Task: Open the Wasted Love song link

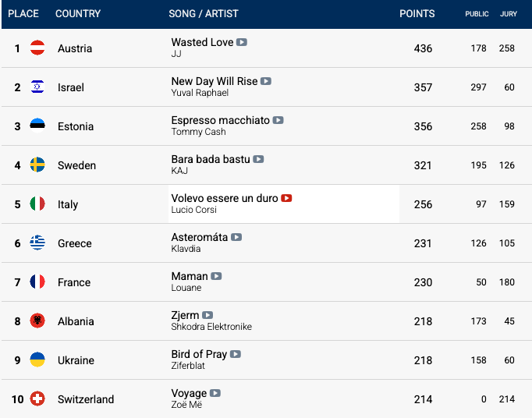Action: tap(202, 42)
